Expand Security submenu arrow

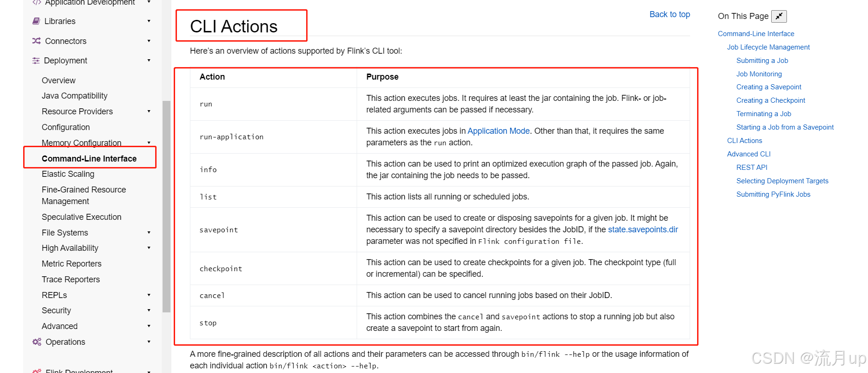(x=149, y=311)
